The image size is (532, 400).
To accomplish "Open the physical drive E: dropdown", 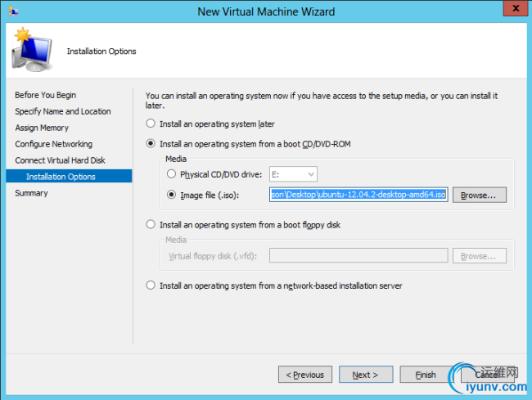I will (x=293, y=174).
